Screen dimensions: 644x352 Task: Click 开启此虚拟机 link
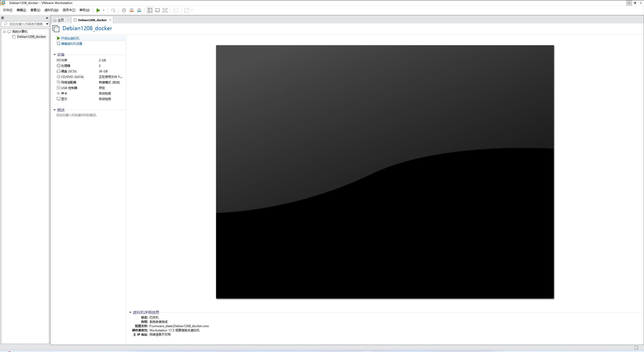[x=70, y=38]
